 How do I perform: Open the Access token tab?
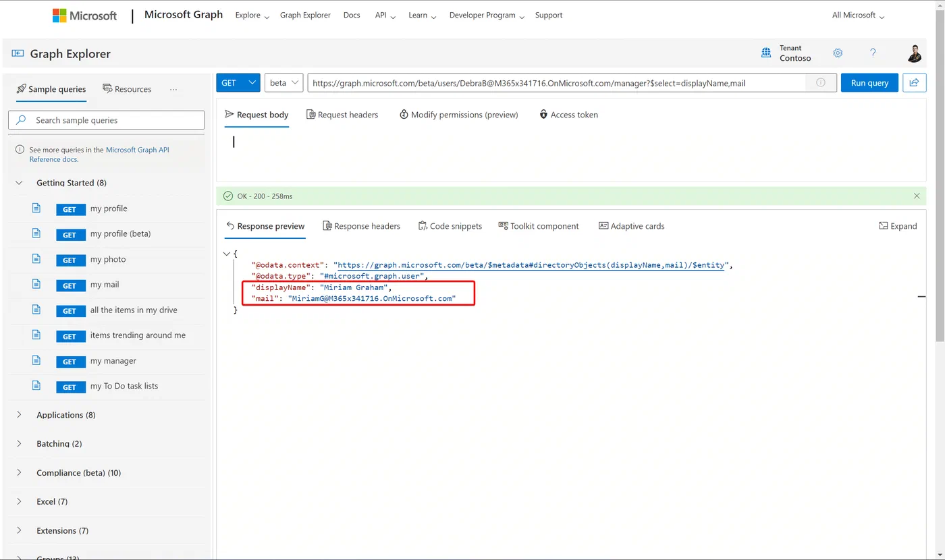coord(568,115)
